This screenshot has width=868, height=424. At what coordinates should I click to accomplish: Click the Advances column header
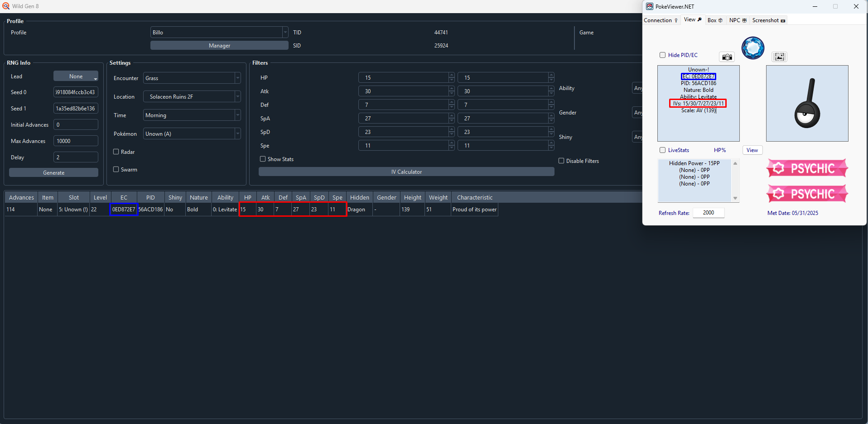(x=21, y=197)
